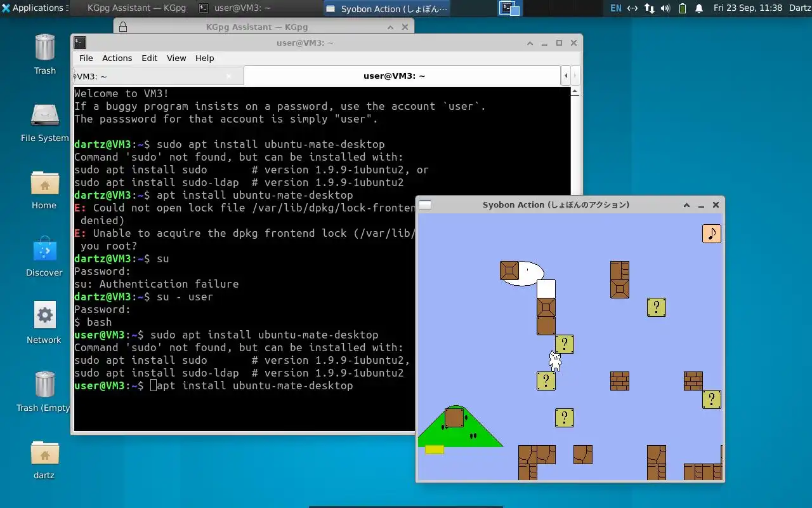This screenshot has height=508, width=812.
Task: Roll up the terminal window with caret button
Action: [x=530, y=43]
